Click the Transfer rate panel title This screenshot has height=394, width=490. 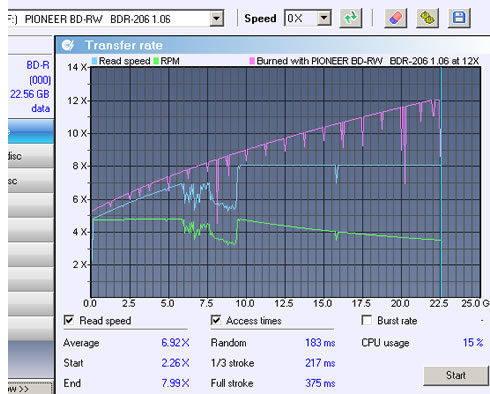point(124,45)
